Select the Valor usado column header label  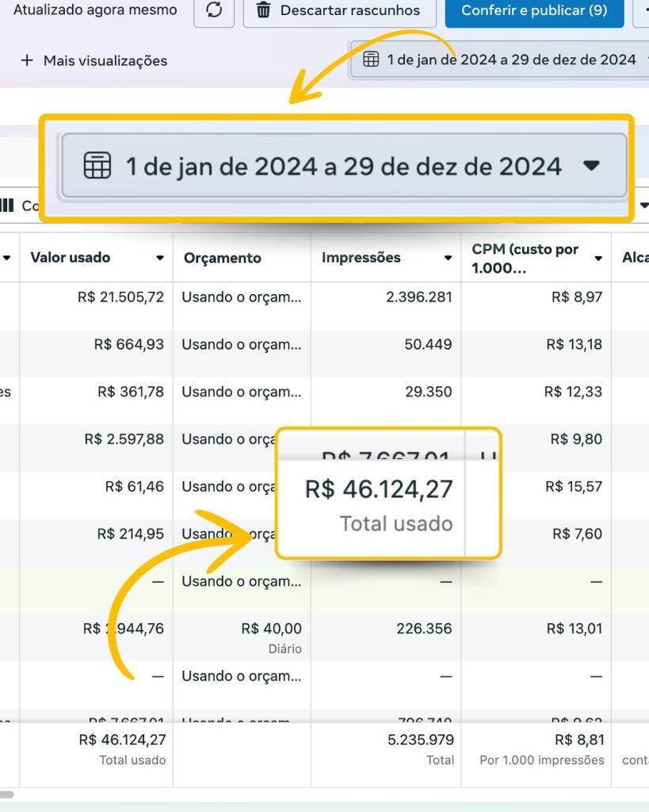tap(71, 258)
